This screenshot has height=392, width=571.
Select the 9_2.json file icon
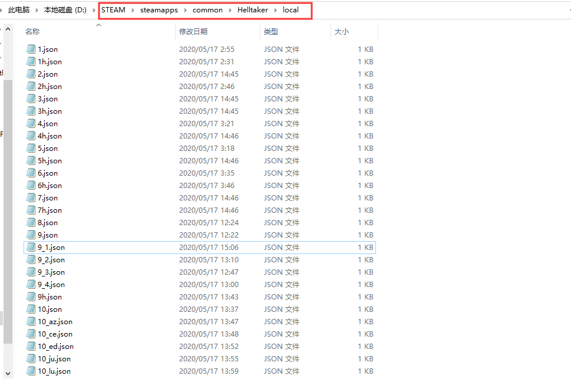tap(31, 260)
